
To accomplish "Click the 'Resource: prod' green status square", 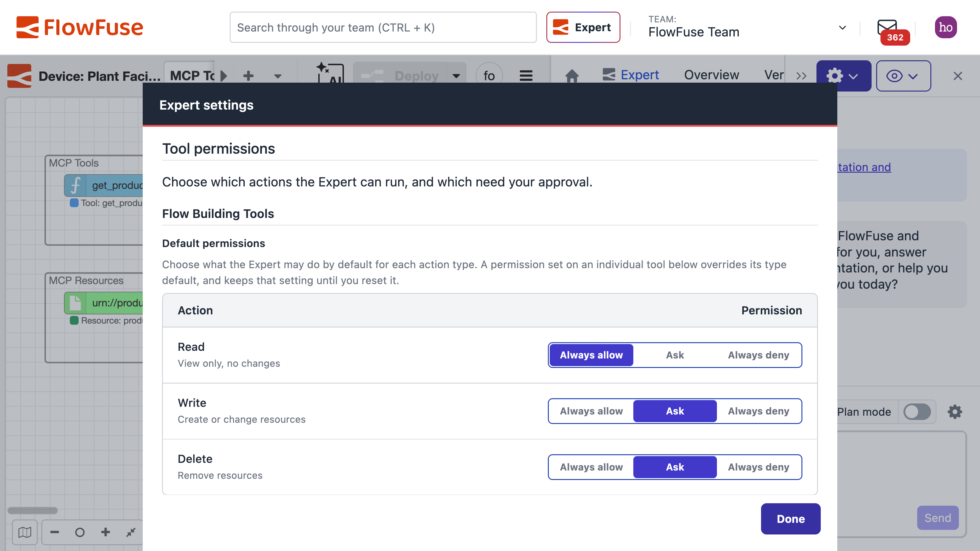I will point(74,320).
